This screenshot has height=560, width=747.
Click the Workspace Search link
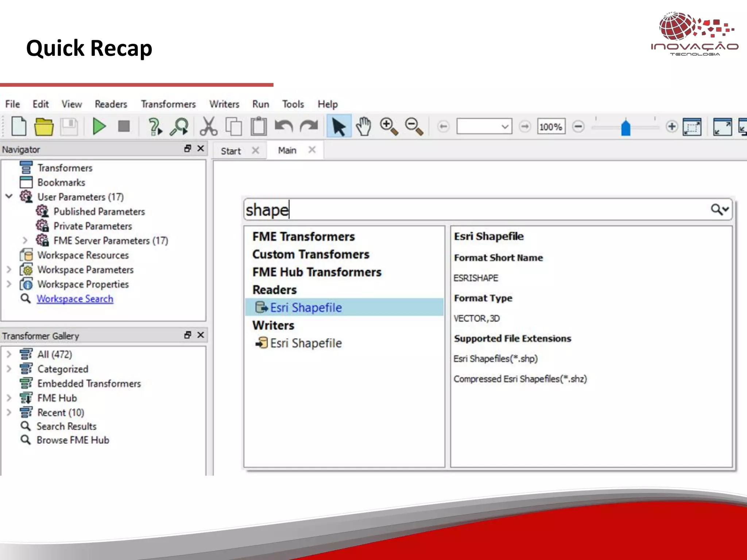[x=75, y=299]
